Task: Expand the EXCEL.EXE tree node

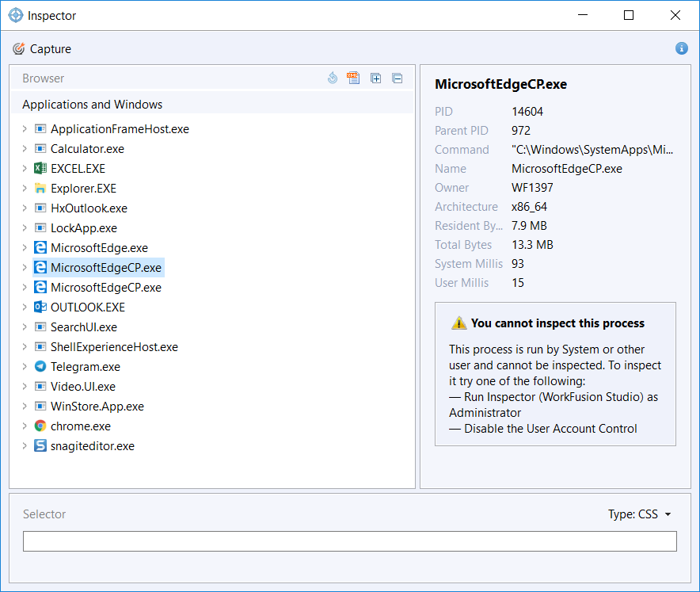Action: pyautogui.click(x=25, y=169)
